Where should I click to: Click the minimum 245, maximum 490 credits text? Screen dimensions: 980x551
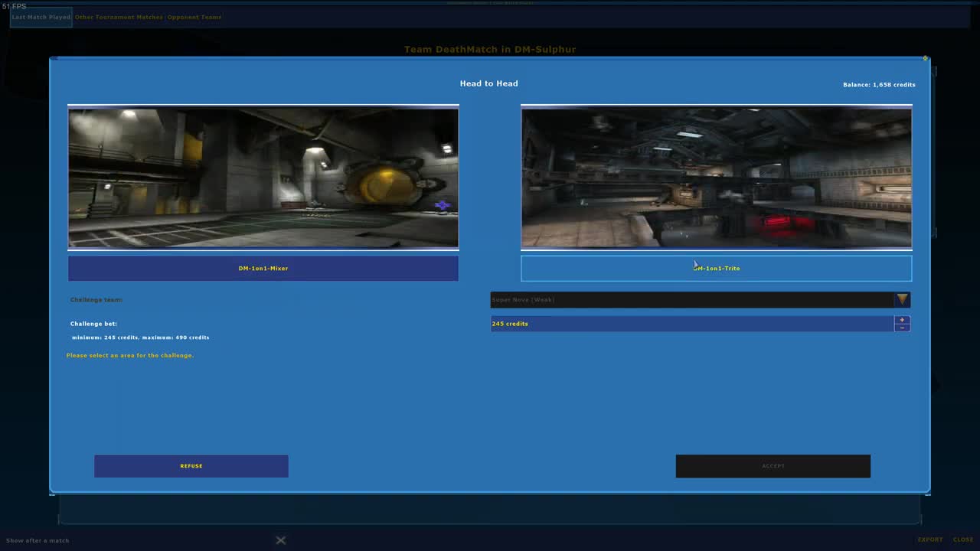pos(141,337)
